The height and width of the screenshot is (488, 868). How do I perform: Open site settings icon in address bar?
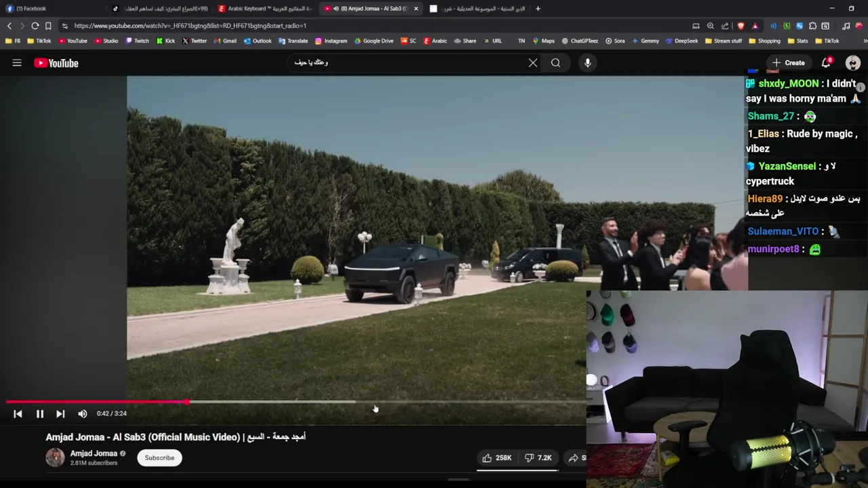(x=64, y=26)
